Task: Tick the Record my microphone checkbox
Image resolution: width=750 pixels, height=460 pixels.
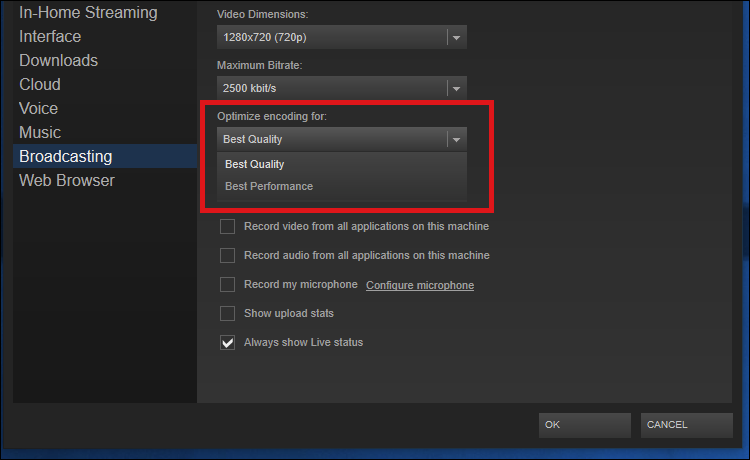Action: click(227, 285)
